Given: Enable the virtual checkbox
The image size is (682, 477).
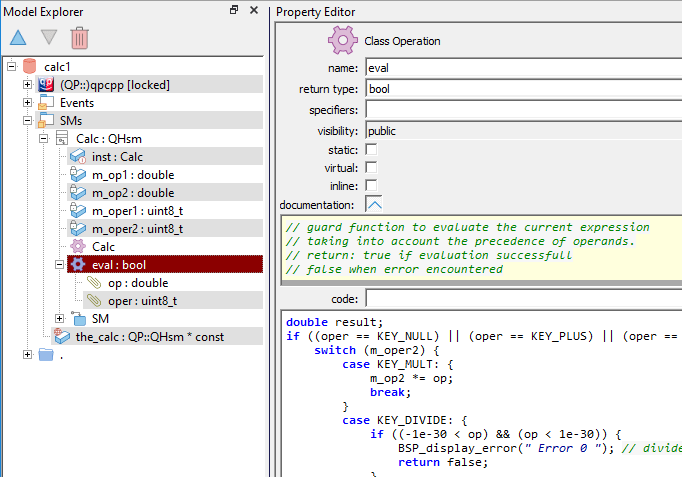Looking at the screenshot, I should pos(371,167).
